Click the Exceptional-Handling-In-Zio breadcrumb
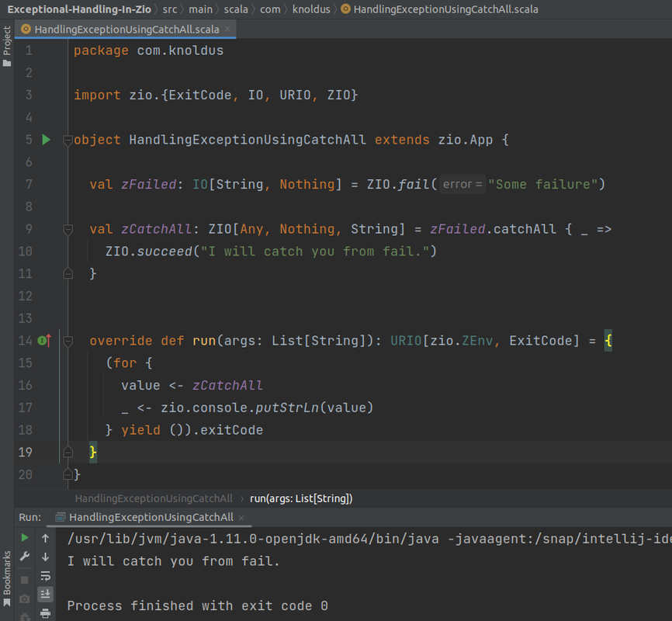This screenshot has width=672, height=621. 79,9
